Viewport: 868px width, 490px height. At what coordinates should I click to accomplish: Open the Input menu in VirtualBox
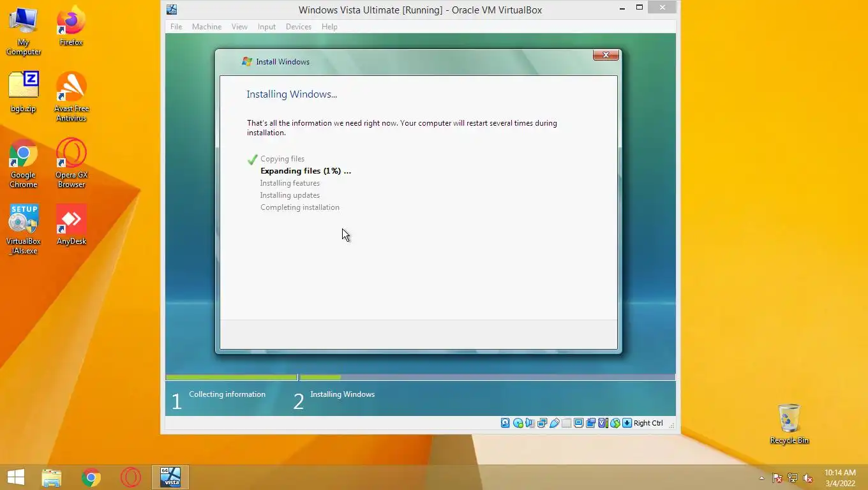267,27
